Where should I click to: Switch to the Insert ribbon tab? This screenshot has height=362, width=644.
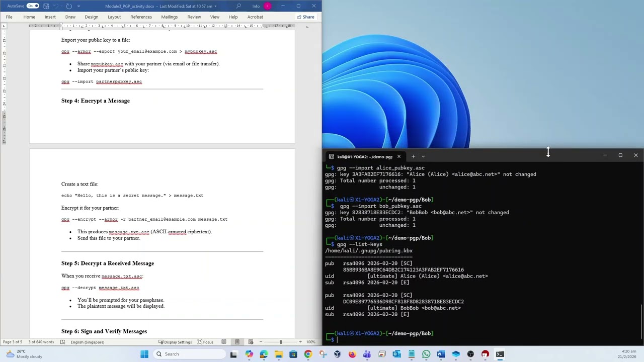click(x=50, y=17)
